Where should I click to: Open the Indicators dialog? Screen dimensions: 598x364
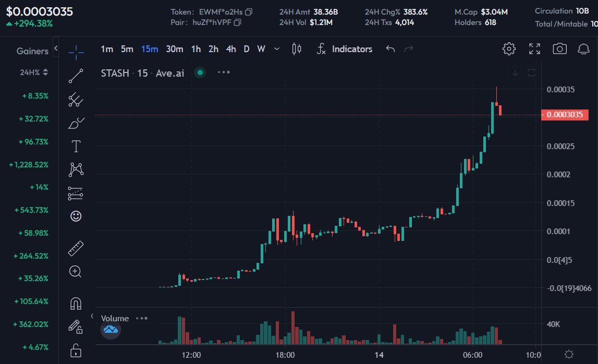pos(345,49)
